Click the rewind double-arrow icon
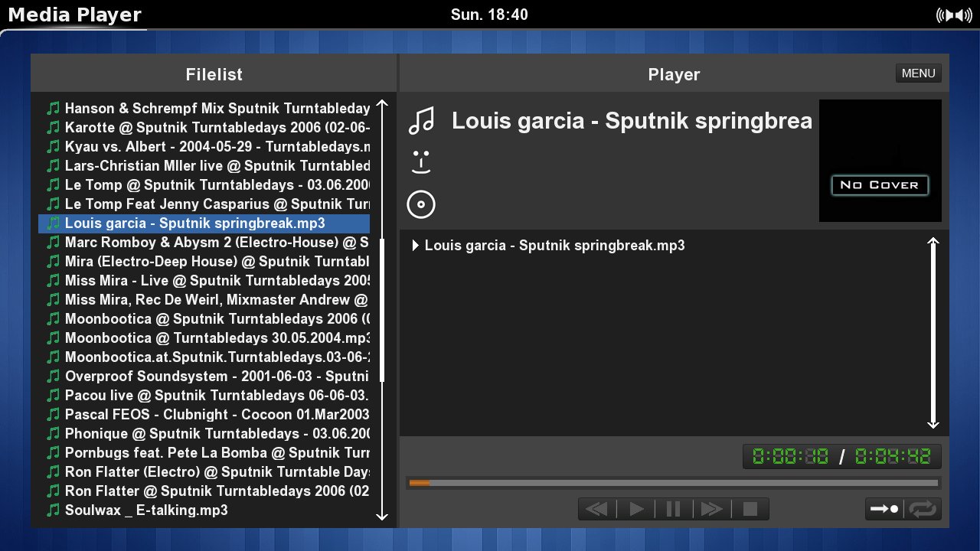The width and height of the screenshot is (980, 551). [596, 509]
